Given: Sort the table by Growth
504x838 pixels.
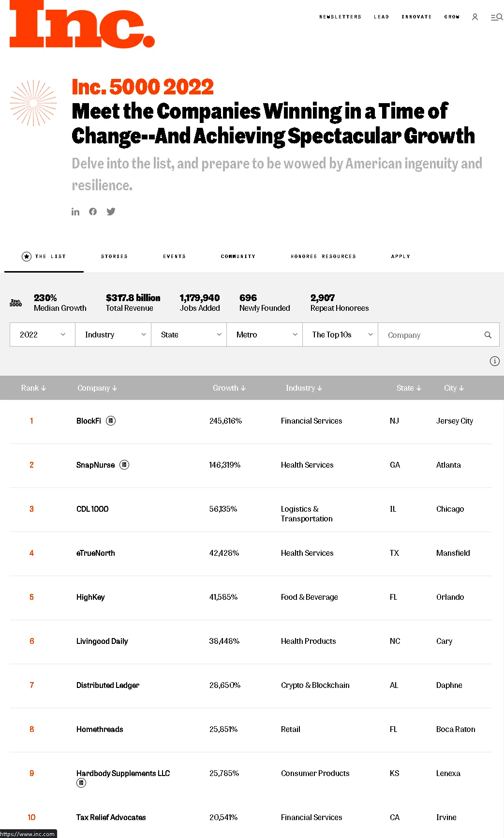Looking at the screenshot, I should (x=229, y=388).
